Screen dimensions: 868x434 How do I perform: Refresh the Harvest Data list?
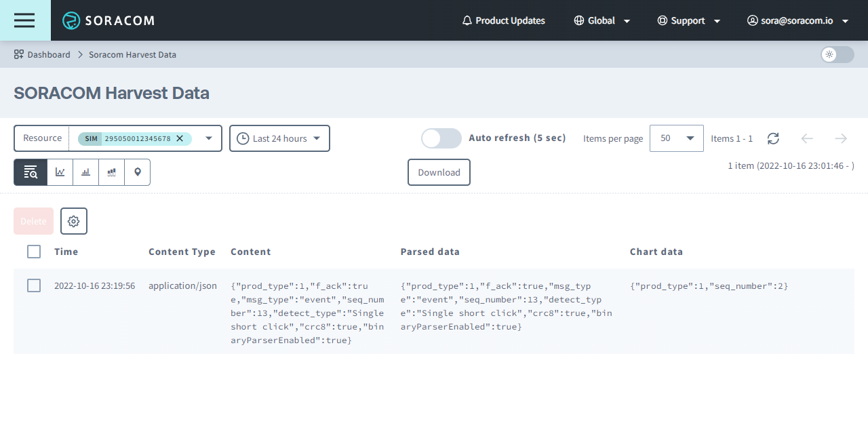tap(773, 138)
